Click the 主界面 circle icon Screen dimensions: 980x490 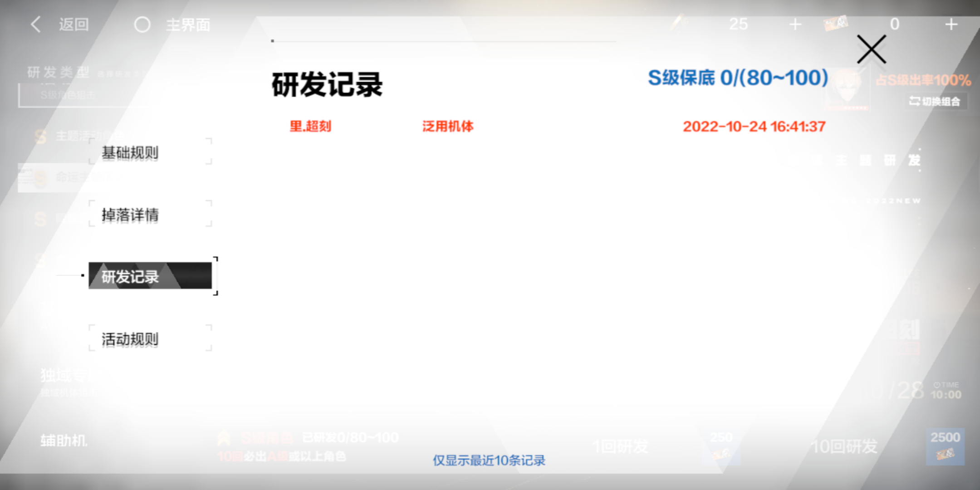coord(142,24)
